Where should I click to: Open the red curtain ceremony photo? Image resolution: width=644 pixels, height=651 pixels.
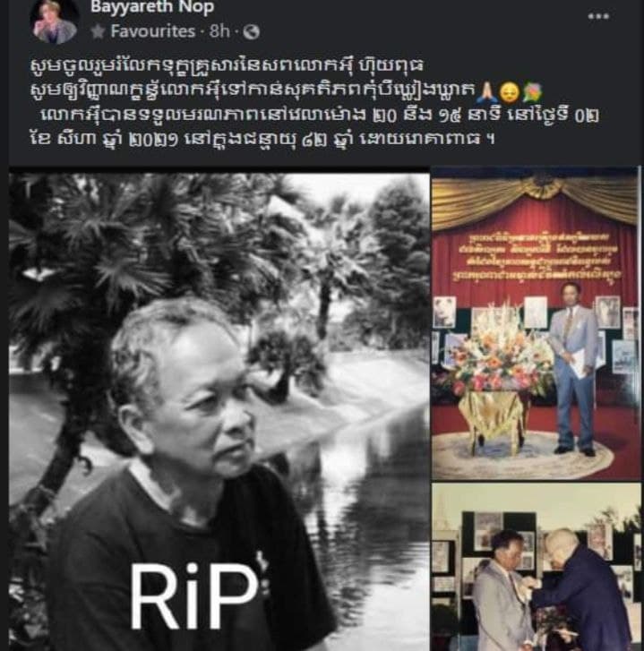(537, 324)
